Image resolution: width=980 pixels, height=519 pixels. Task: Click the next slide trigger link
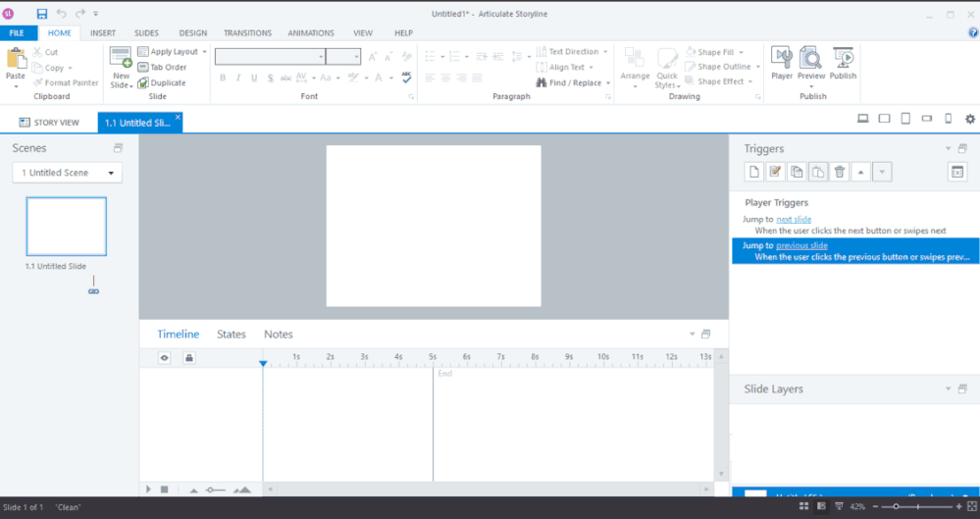coord(793,219)
